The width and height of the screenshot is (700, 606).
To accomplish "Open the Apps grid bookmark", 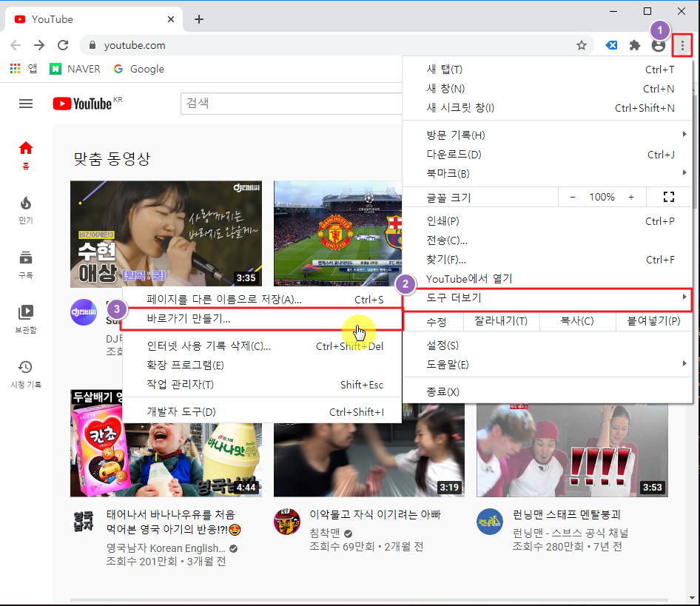I will pyautogui.click(x=24, y=69).
